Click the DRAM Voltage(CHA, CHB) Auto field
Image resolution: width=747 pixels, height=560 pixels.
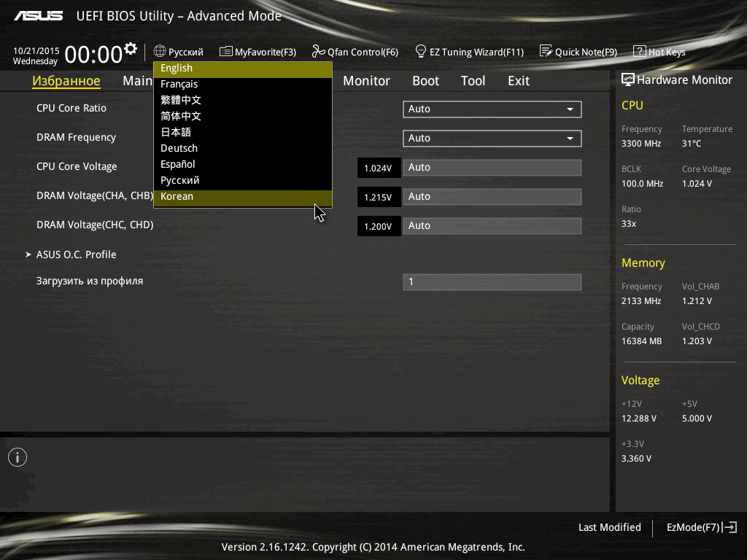point(492,197)
